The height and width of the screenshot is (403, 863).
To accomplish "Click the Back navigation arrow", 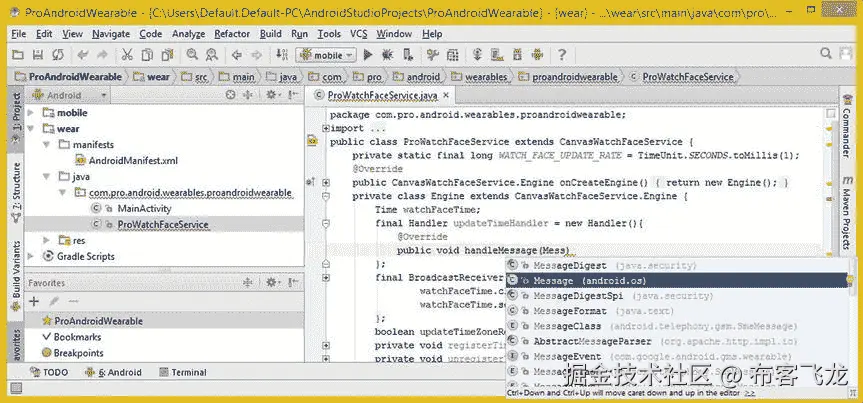I will point(237,55).
